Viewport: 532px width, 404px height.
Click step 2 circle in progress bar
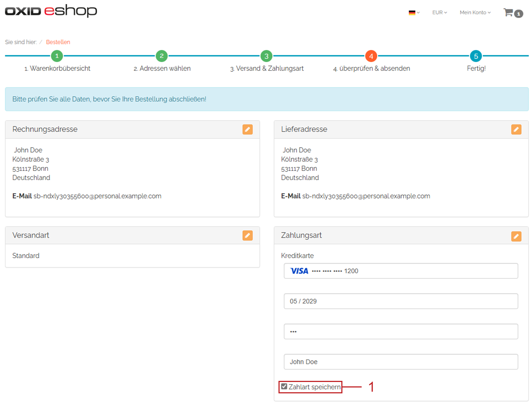point(162,56)
